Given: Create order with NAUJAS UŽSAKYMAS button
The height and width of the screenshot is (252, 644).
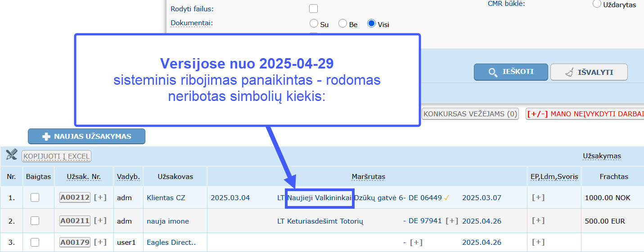Looking at the screenshot, I should 86,136.
